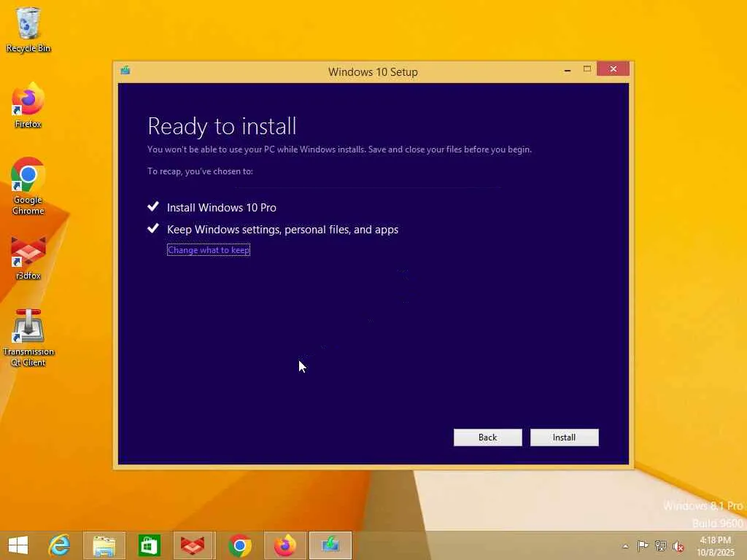
Task: Open the network status tray icon
Action: 660,545
